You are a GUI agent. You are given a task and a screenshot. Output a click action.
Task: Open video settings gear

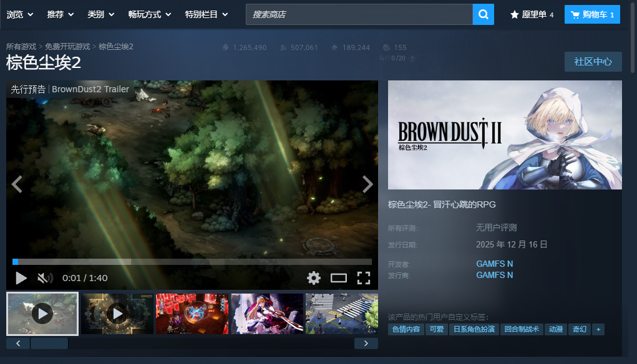314,278
